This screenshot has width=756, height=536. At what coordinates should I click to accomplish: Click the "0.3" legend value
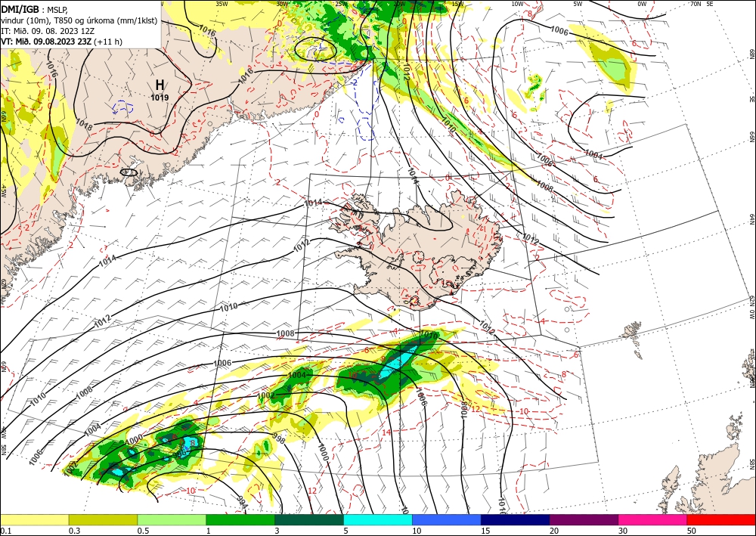74,531
